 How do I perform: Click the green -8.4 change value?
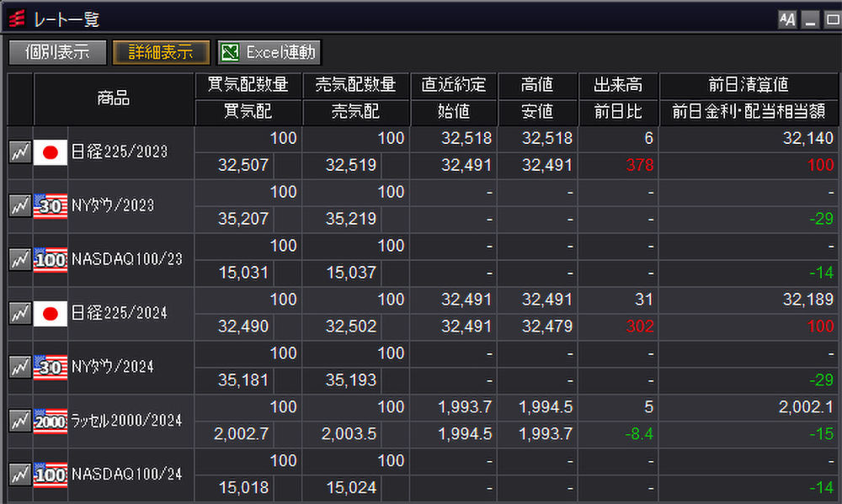pyautogui.click(x=639, y=433)
